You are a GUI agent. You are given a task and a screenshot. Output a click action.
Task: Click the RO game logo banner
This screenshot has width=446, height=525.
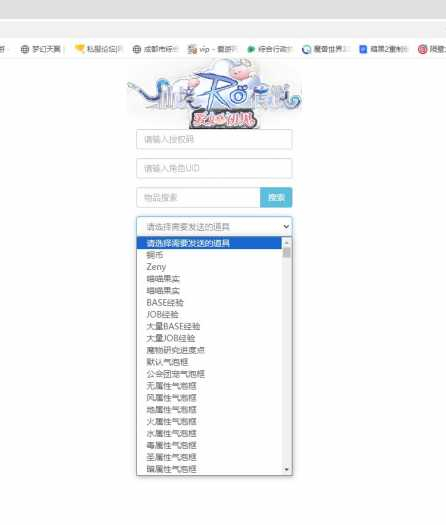tap(214, 94)
